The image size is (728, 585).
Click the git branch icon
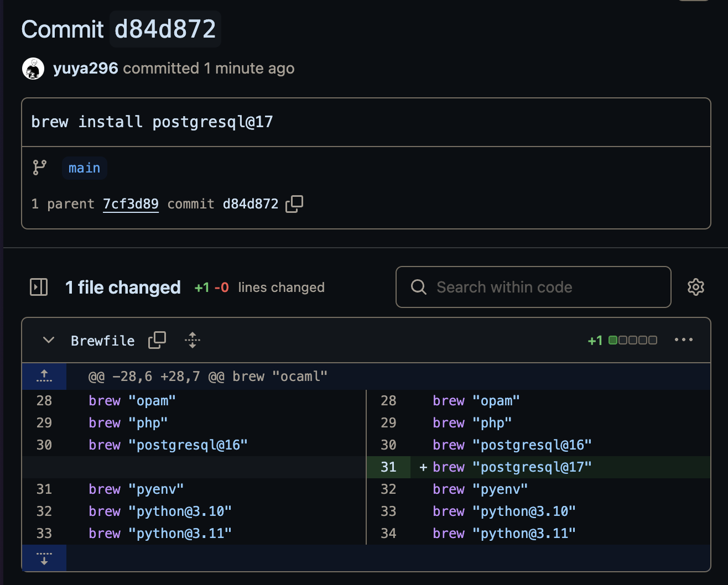(40, 168)
